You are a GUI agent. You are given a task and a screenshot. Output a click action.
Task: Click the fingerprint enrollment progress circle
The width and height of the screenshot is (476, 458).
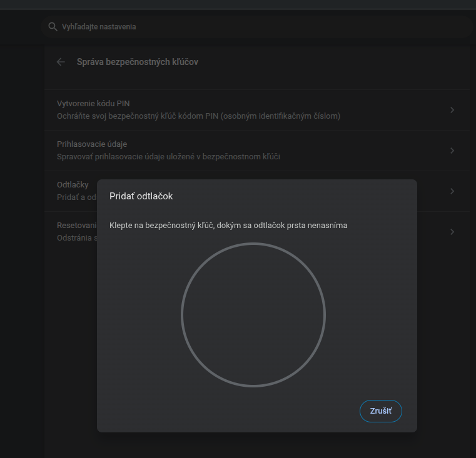(x=253, y=314)
